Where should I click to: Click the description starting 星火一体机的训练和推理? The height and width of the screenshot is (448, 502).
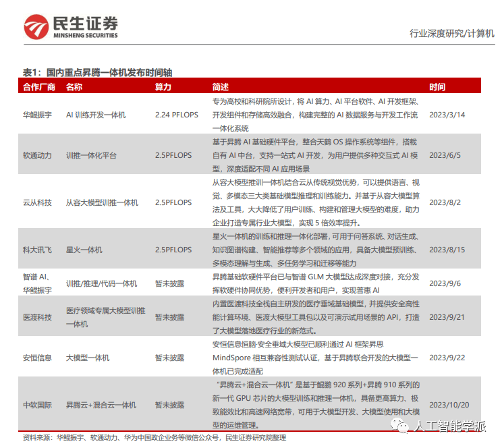coord(316,250)
